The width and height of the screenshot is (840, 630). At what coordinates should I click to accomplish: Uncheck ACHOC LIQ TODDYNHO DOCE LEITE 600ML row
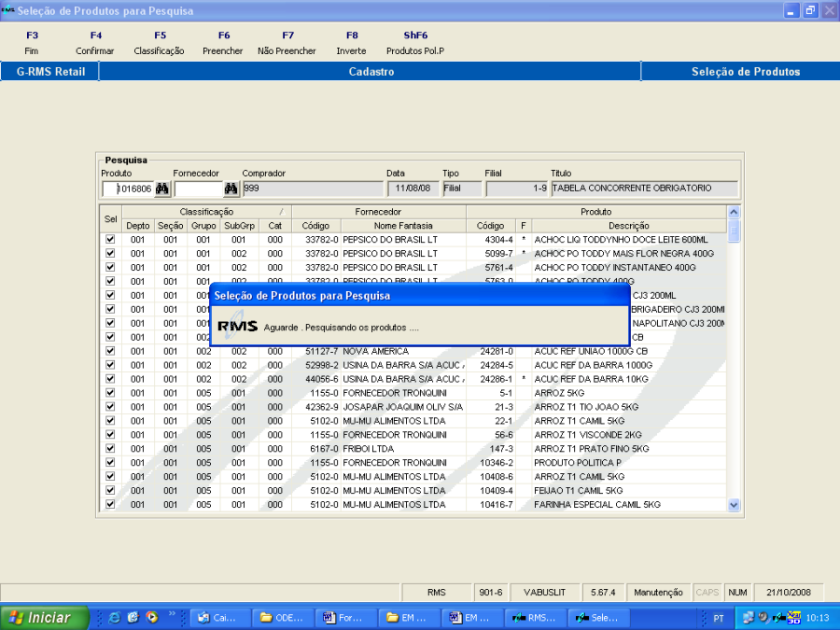(x=110, y=240)
